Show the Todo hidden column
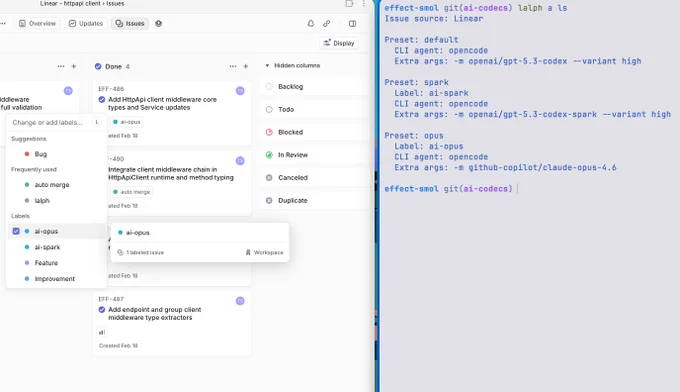The height and width of the screenshot is (392, 680). (x=314, y=109)
